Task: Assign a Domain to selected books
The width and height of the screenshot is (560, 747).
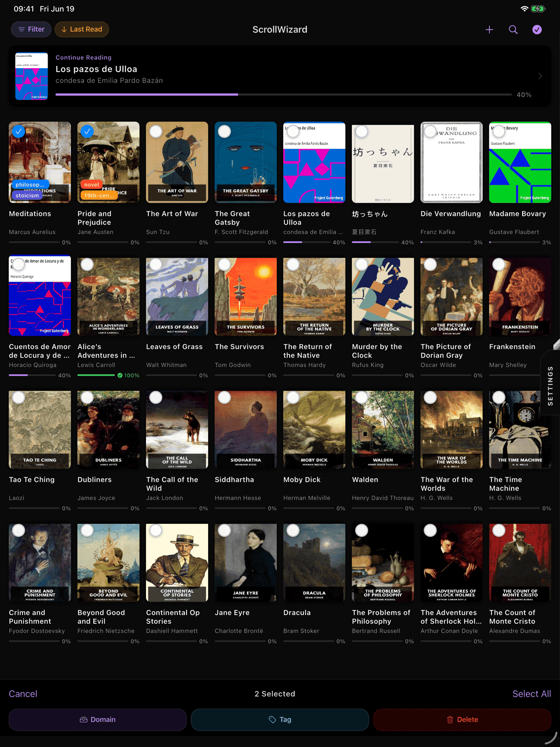Action: 98,719
